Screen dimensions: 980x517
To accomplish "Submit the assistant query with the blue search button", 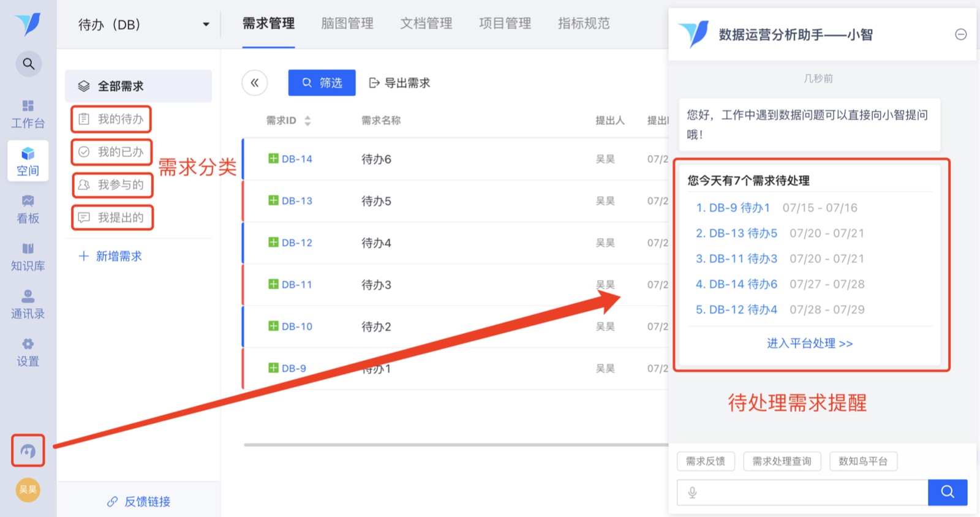I will (948, 492).
